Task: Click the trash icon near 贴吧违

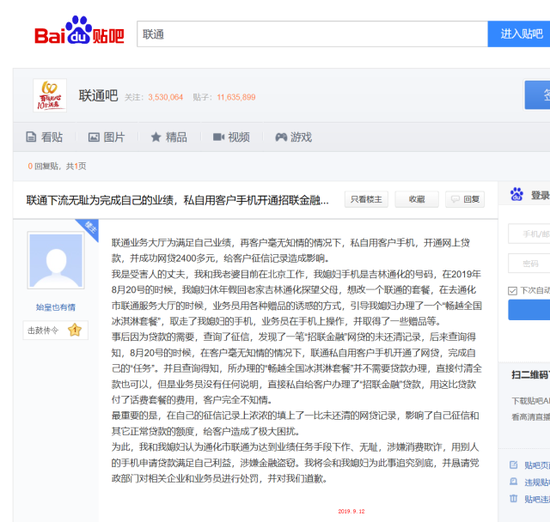Action: point(514,498)
